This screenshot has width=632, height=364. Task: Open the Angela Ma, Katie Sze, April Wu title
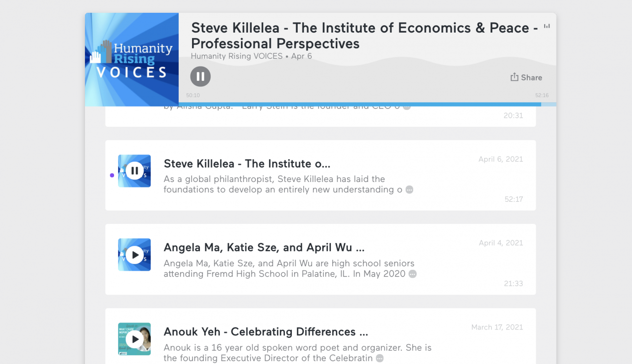[264, 248]
